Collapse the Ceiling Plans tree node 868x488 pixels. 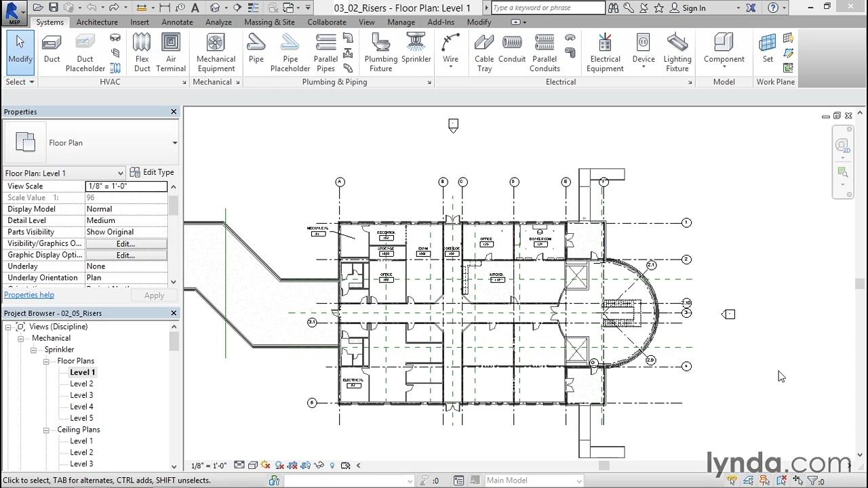(47, 430)
